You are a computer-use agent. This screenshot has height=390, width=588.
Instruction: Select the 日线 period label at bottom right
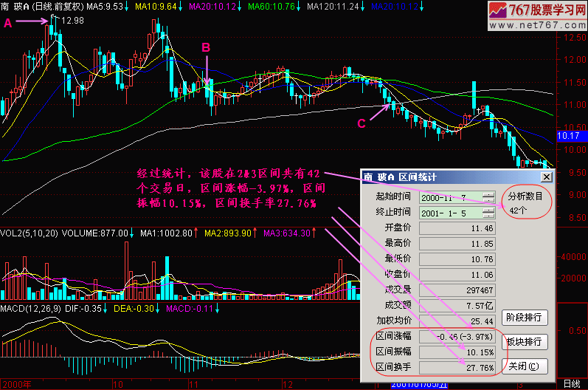570,384
